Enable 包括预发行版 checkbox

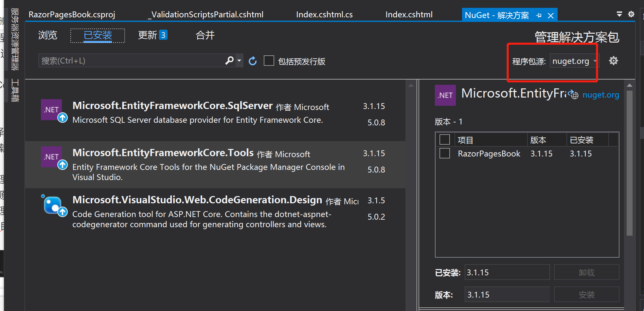point(269,61)
